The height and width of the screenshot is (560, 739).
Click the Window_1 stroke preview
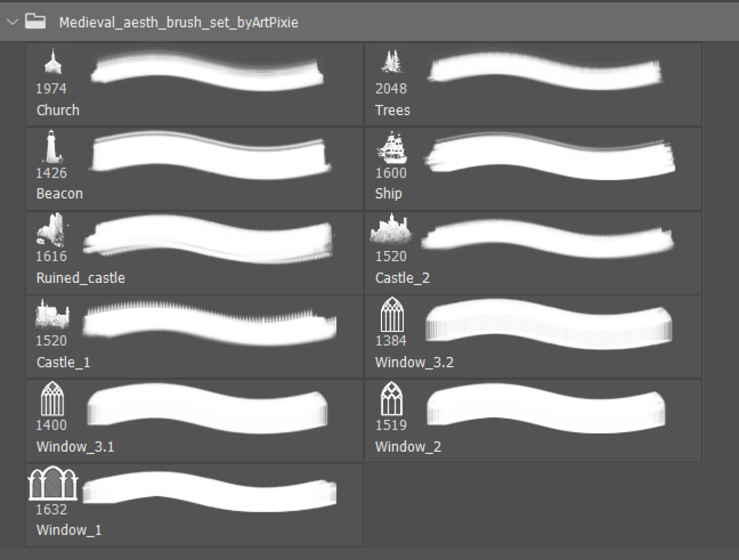coord(210,492)
